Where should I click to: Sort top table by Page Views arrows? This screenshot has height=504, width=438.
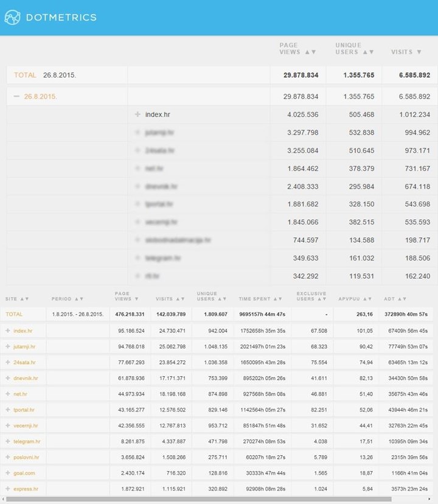point(310,52)
